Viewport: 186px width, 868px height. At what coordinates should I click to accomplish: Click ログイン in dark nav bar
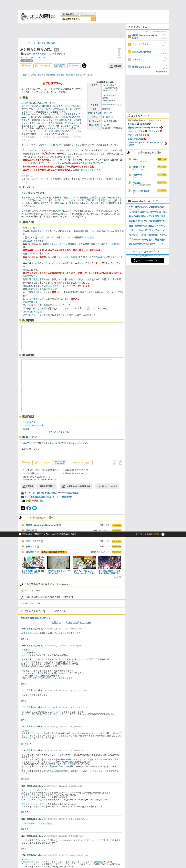(x=139, y=534)
